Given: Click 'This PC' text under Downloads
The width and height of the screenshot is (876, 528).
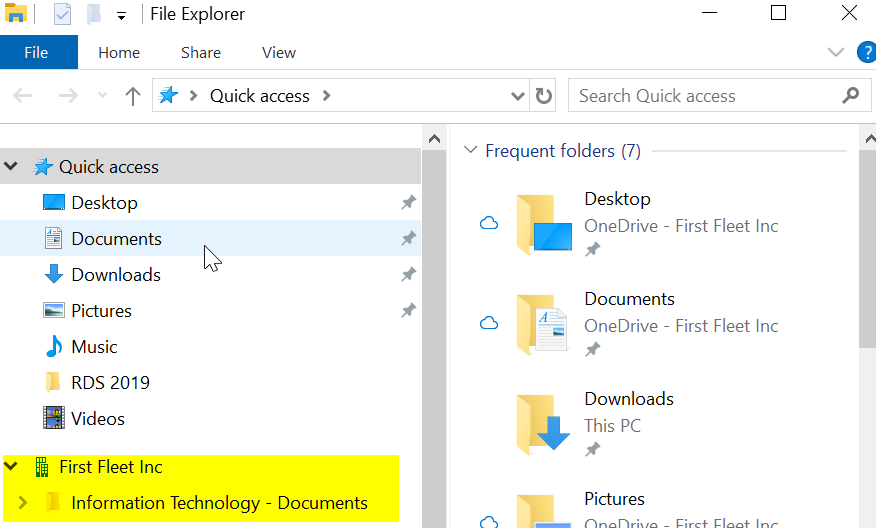Looking at the screenshot, I should pyautogui.click(x=612, y=426).
